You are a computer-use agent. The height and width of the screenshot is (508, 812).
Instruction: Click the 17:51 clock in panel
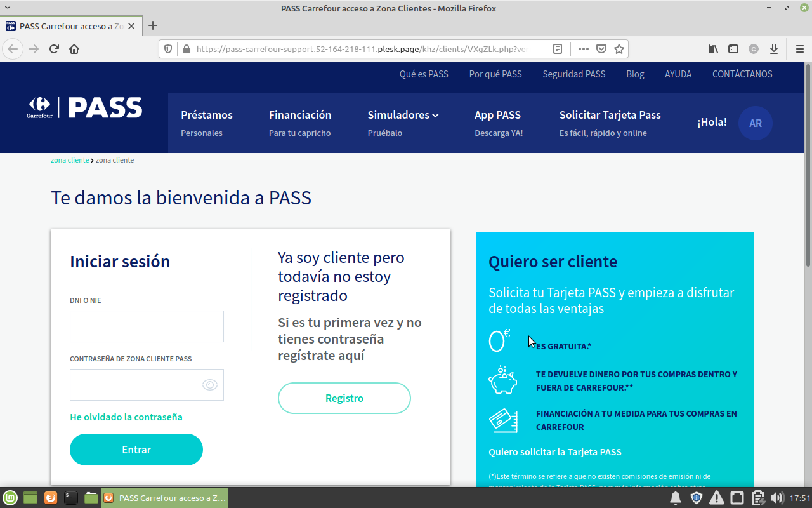[x=800, y=498]
